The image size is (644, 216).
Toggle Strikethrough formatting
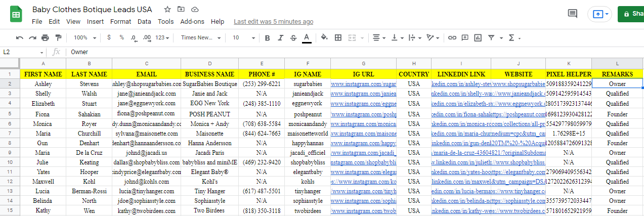(x=293, y=37)
